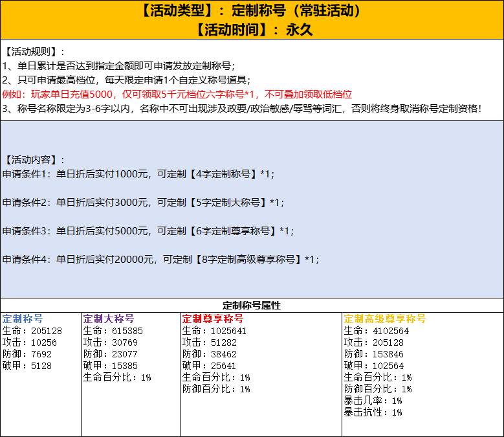Select the orange 定制高级尊享称号 column title
Screen dimensions: 504x437
click(385, 319)
